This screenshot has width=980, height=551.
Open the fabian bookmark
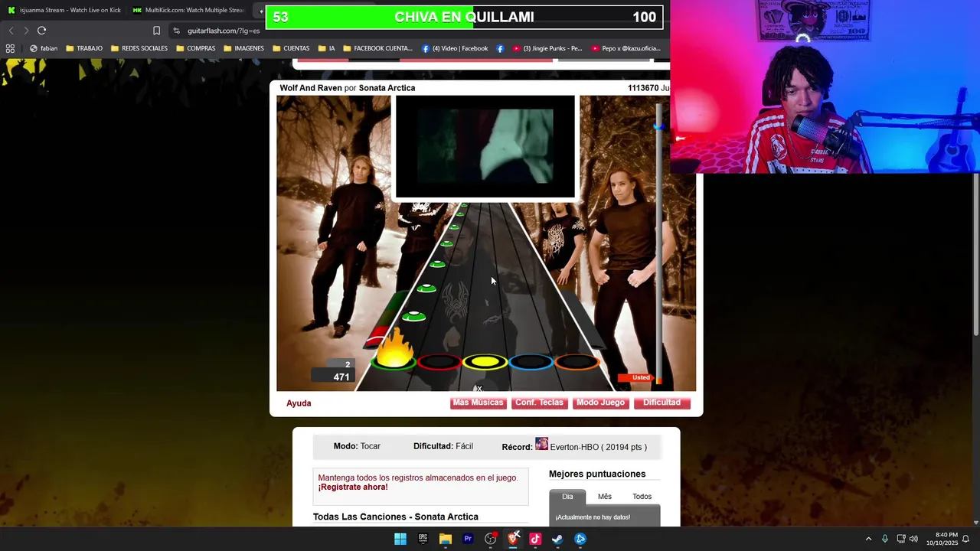coord(44,48)
